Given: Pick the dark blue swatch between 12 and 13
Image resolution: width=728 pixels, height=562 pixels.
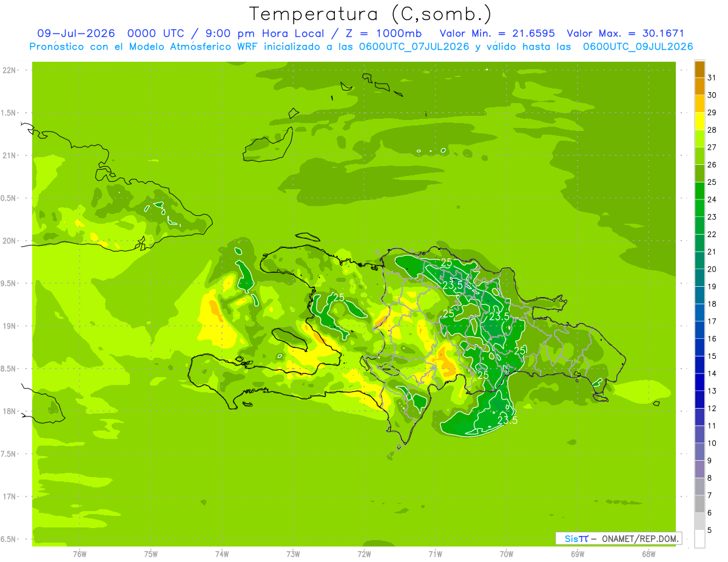Looking at the screenshot, I should tap(699, 400).
